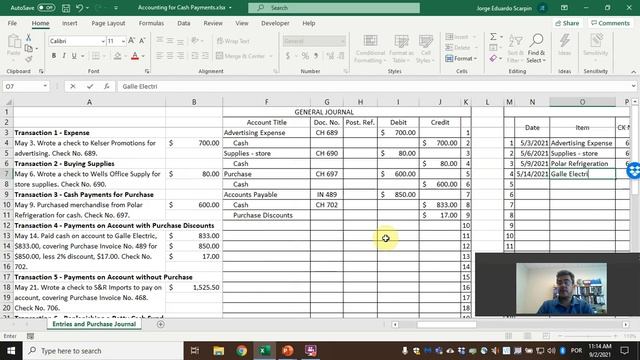640x360 pixels.
Task: Toggle Underline formatting
Action: pyautogui.click(x=74, y=56)
